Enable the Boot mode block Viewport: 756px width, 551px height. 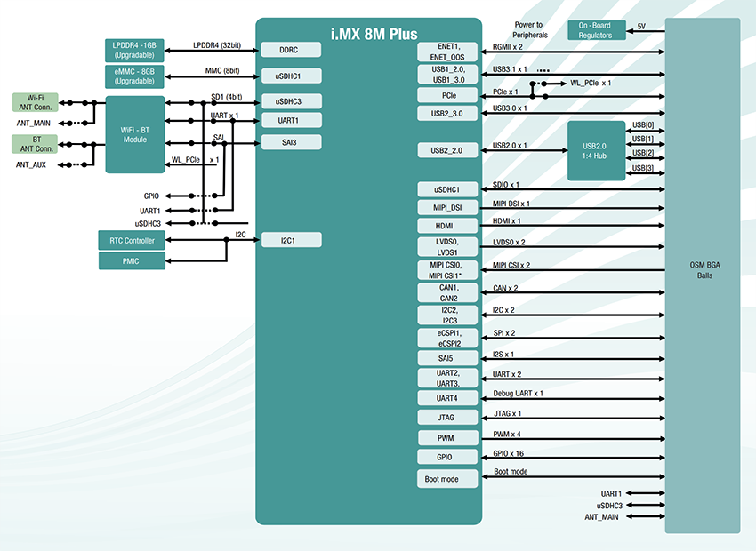pos(446,478)
